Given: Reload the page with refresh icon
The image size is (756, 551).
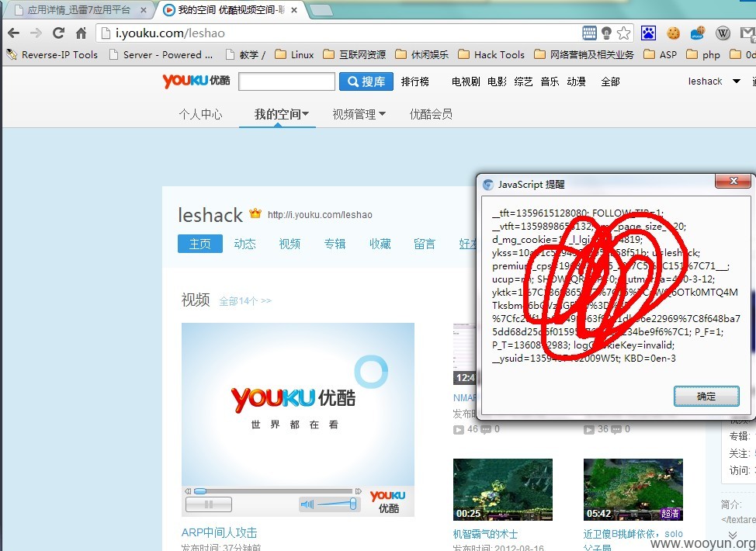Looking at the screenshot, I should point(58,33).
